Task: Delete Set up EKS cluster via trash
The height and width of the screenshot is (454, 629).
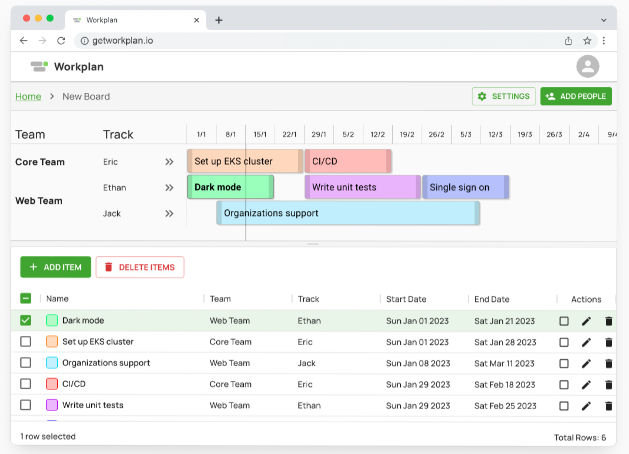Action: 609,342
